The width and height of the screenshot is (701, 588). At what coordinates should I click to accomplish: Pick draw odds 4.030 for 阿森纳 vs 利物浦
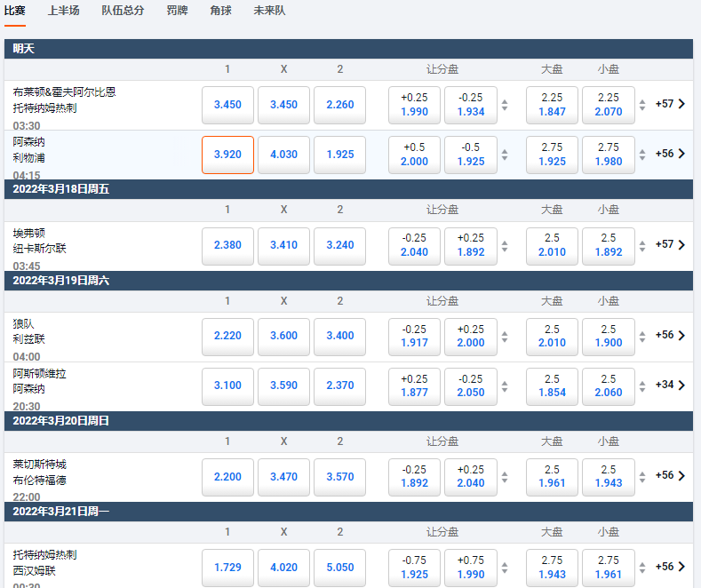pyautogui.click(x=284, y=155)
